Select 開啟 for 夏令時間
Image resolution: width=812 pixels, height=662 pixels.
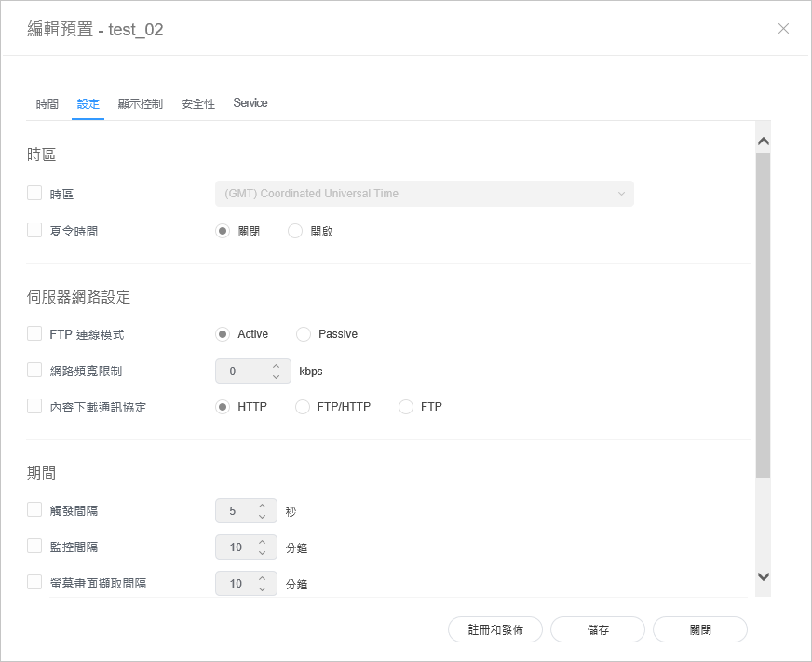295,231
